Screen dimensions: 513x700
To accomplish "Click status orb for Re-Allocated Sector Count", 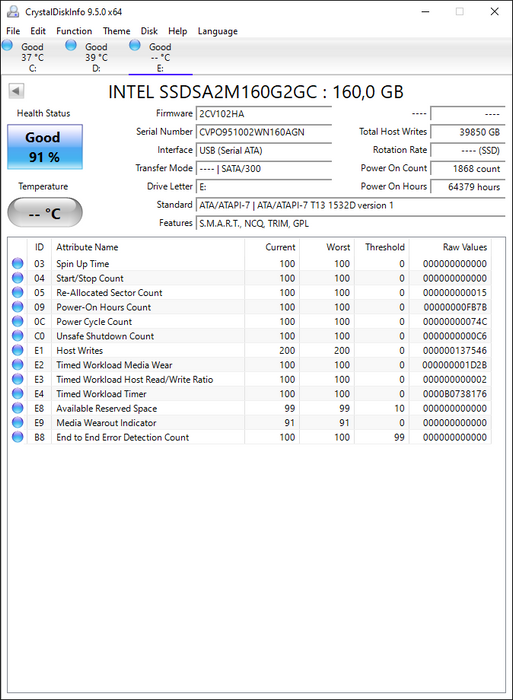I will tap(17, 292).
